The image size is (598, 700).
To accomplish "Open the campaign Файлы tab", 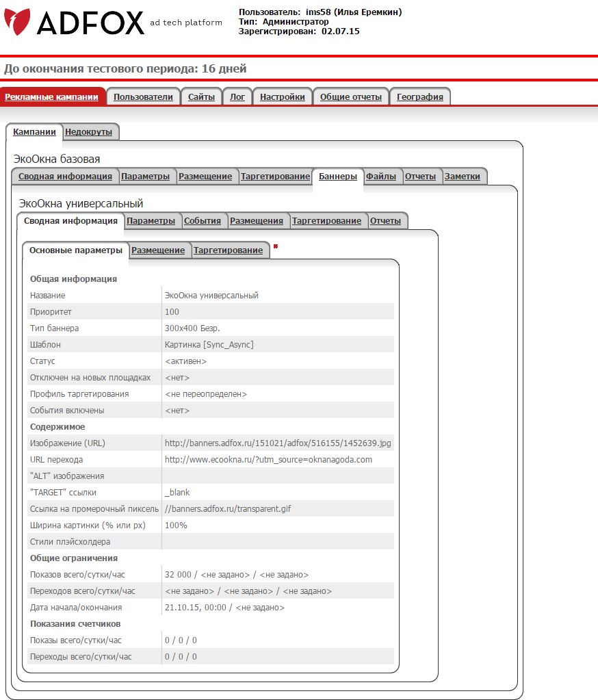I will pyautogui.click(x=380, y=177).
